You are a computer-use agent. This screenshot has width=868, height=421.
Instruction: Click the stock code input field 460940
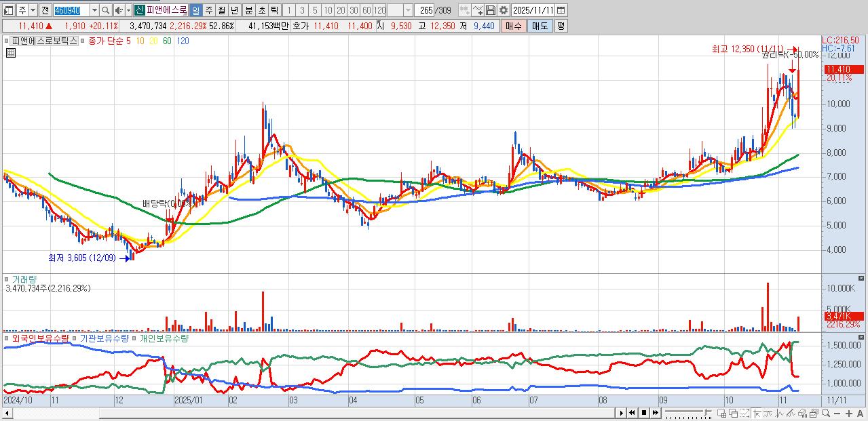tap(71, 10)
